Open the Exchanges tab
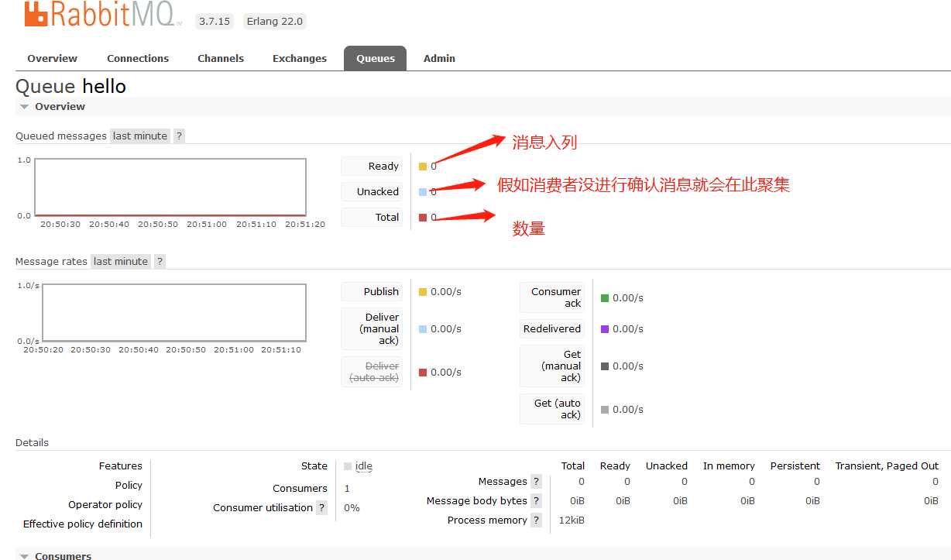Viewport: 951px width, 560px height. pos(300,58)
